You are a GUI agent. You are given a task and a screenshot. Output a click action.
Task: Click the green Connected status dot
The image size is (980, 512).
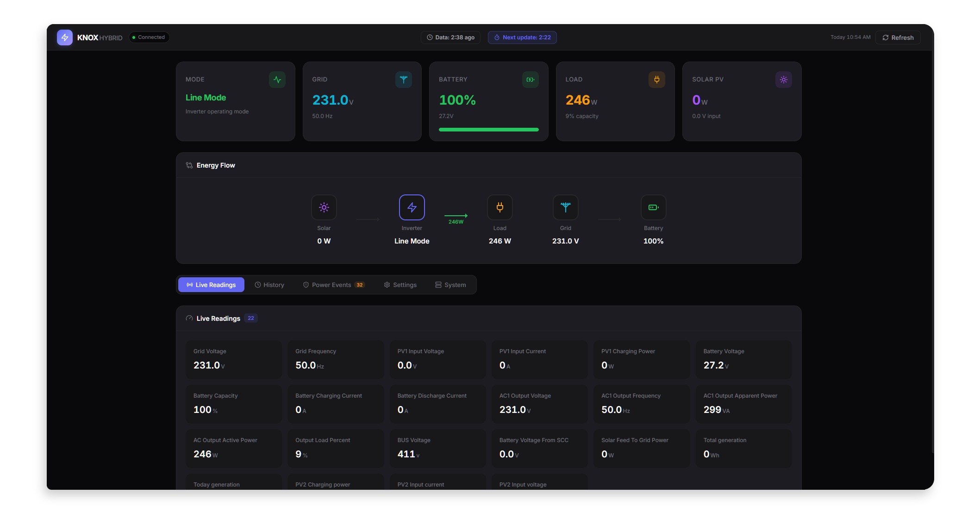tap(134, 37)
